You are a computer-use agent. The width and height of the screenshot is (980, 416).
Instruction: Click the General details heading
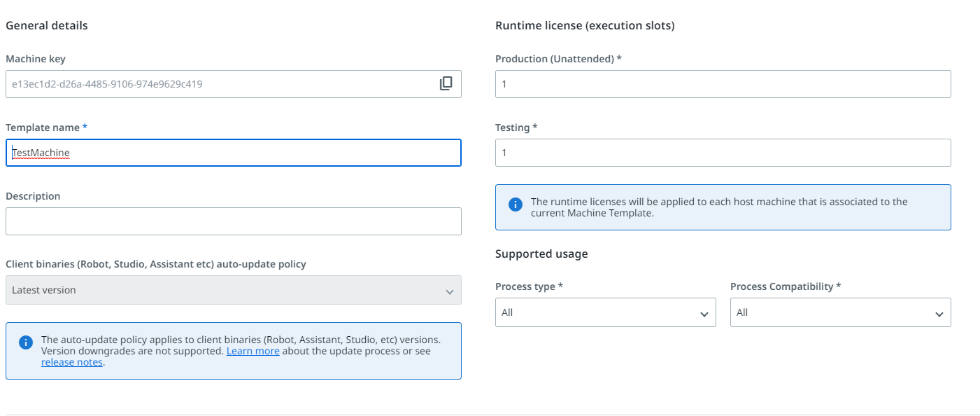(x=47, y=26)
